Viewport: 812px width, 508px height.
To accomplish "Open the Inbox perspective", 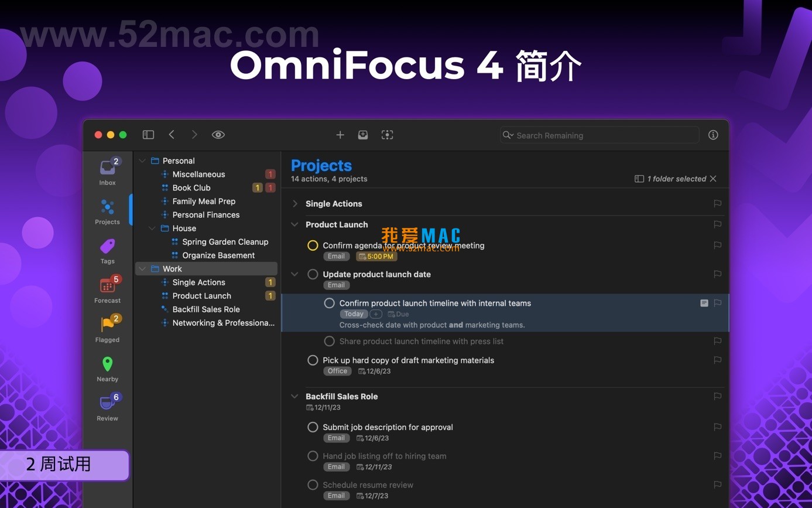I will click(x=108, y=172).
